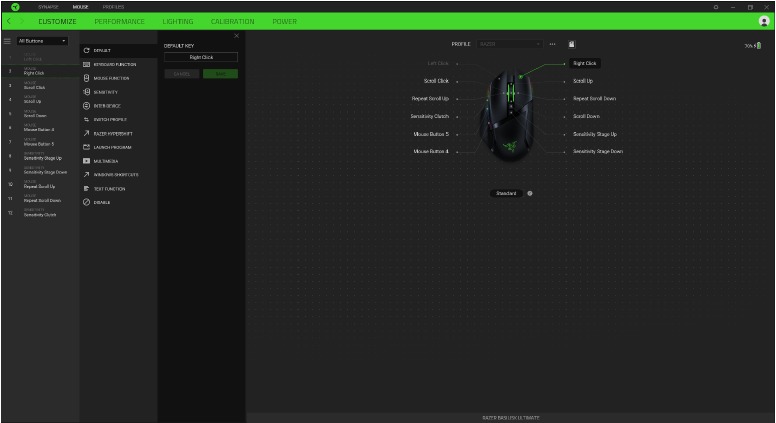Select the Default function icon

(x=87, y=50)
